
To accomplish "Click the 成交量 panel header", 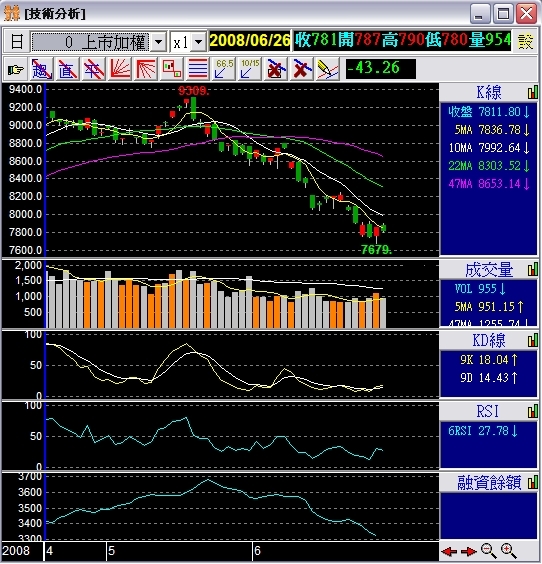I will click(488, 269).
